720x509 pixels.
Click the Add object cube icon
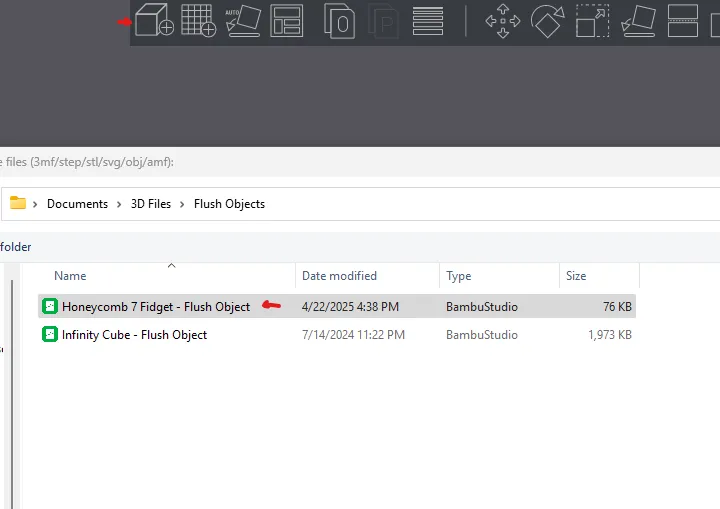154,21
